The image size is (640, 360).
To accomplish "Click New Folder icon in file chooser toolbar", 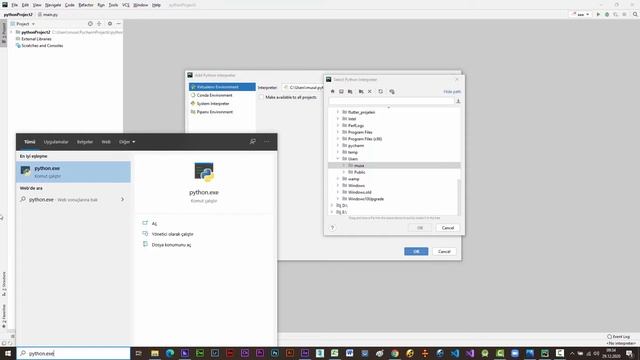I will 361,91.
